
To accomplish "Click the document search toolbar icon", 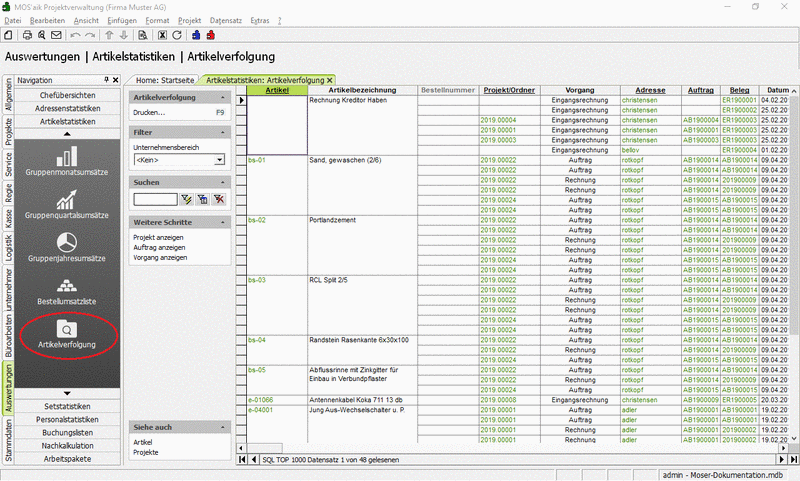I will tap(143, 35).
